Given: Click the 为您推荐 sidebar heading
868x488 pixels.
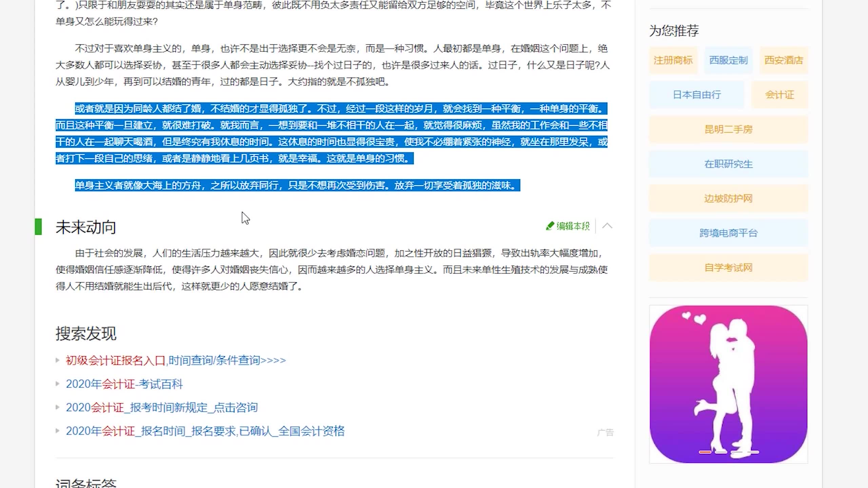Looking at the screenshot, I should pyautogui.click(x=674, y=30).
